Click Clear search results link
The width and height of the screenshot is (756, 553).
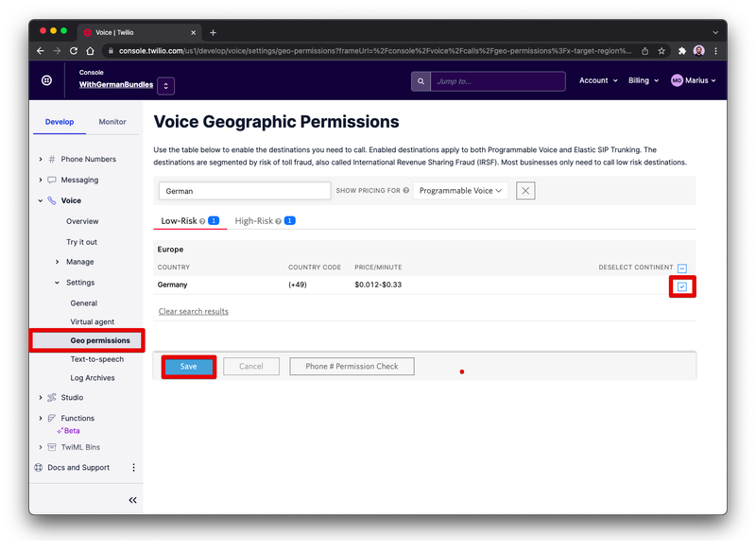[194, 311]
